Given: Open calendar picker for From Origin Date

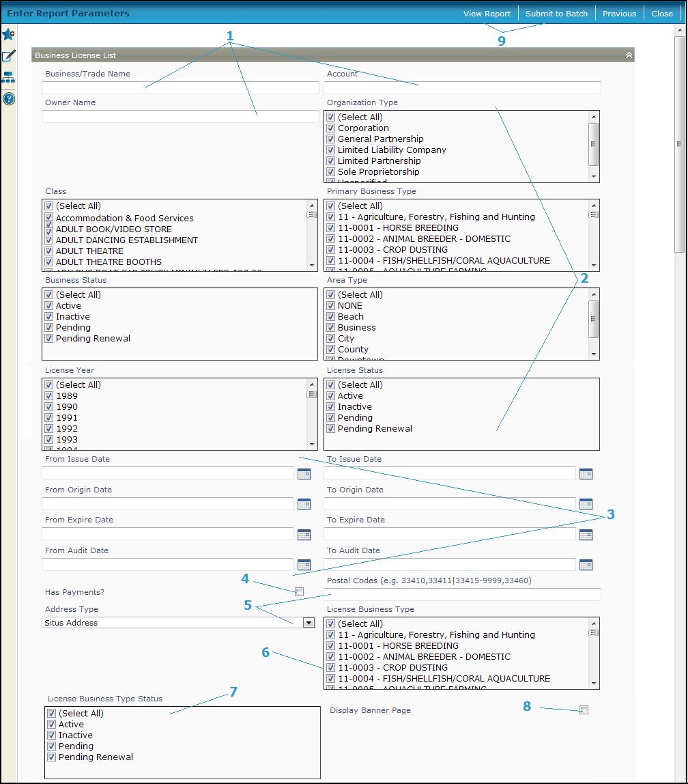Looking at the screenshot, I should tap(304, 504).
